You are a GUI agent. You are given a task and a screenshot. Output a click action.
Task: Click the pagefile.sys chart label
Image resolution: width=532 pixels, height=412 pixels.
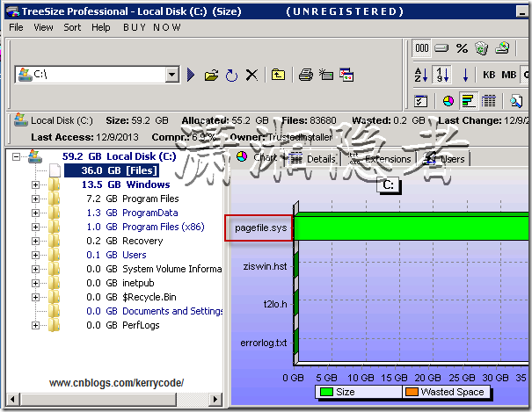[x=260, y=228]
